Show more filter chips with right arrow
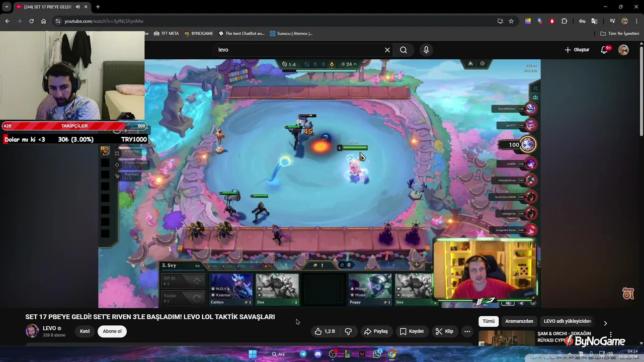 click(x=605, y=323)
